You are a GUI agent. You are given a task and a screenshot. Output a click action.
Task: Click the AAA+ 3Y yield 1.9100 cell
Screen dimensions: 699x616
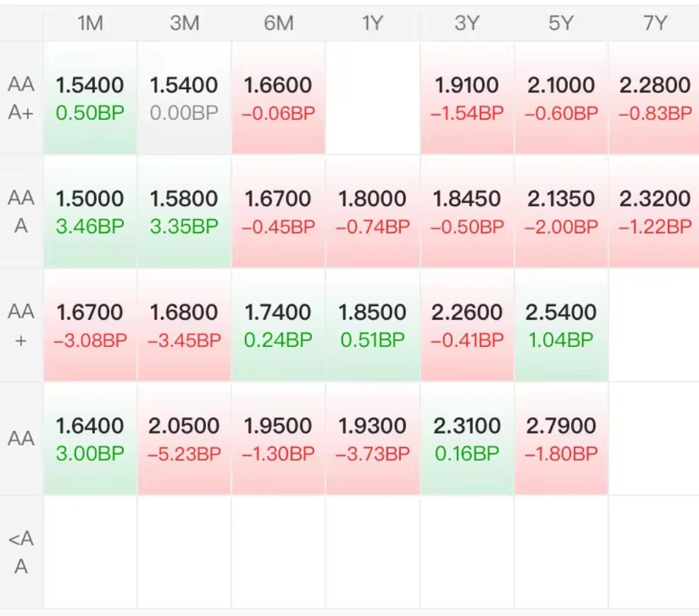coord(466,98)
